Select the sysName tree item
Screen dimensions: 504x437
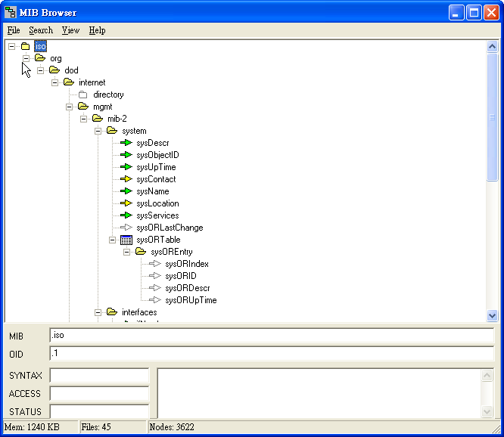pos(152,191)
